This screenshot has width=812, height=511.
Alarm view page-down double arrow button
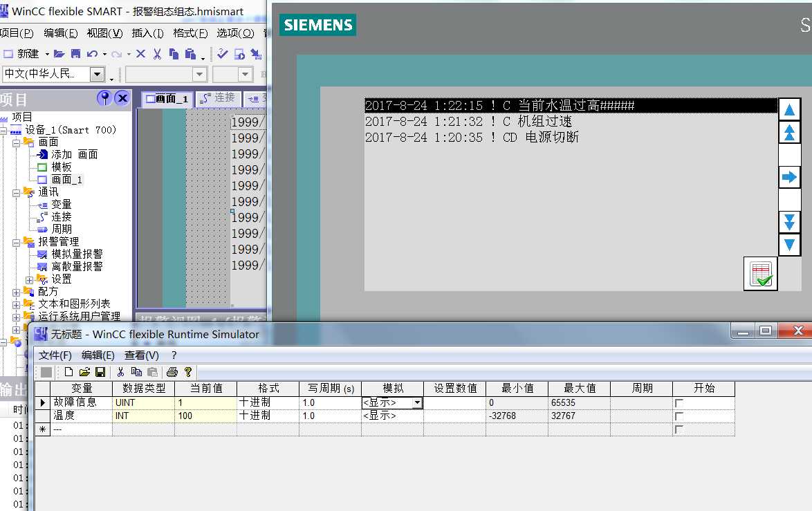click(x=789, y=222)
